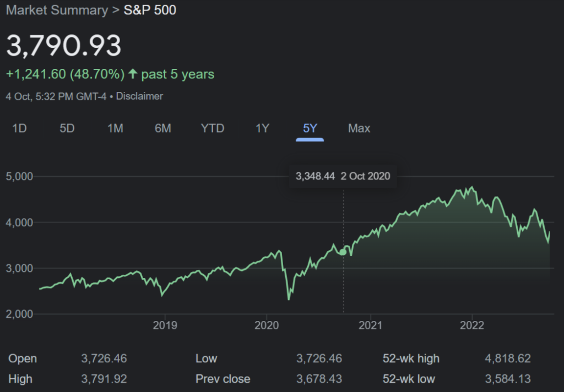Click the 52-wk high value 4,818.62

(x=508, y=358)
